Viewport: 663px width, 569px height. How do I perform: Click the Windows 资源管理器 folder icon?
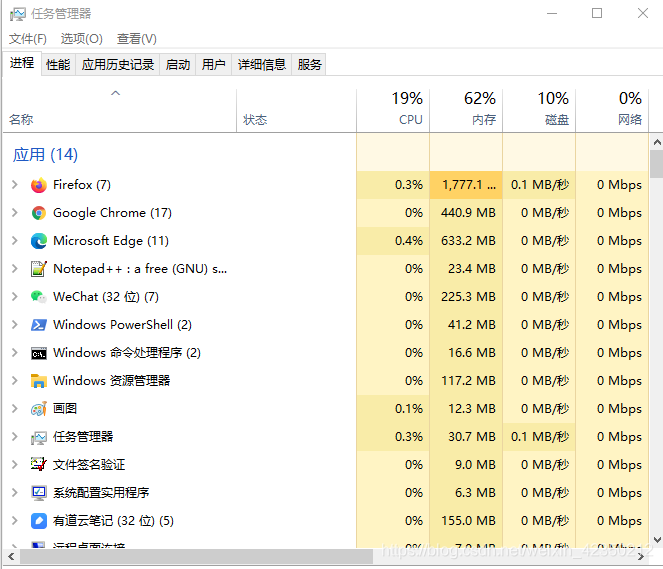tap(38, 381)
